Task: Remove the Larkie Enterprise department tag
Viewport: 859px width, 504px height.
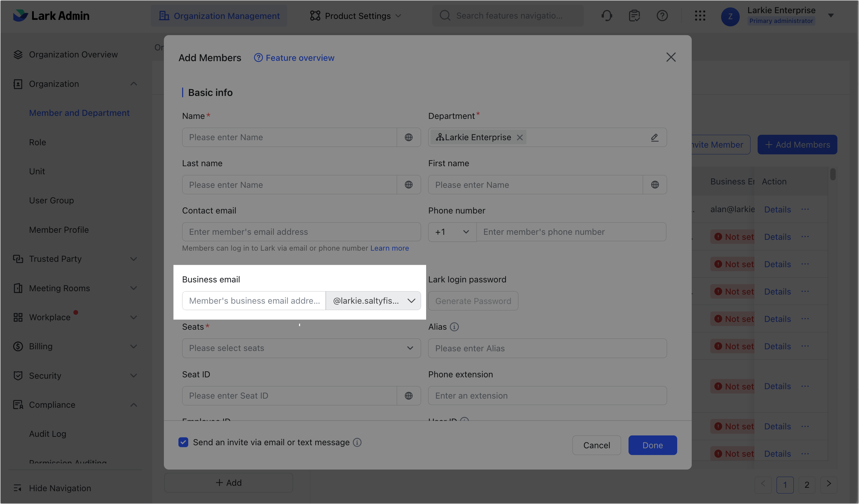Action: [519, 137]
